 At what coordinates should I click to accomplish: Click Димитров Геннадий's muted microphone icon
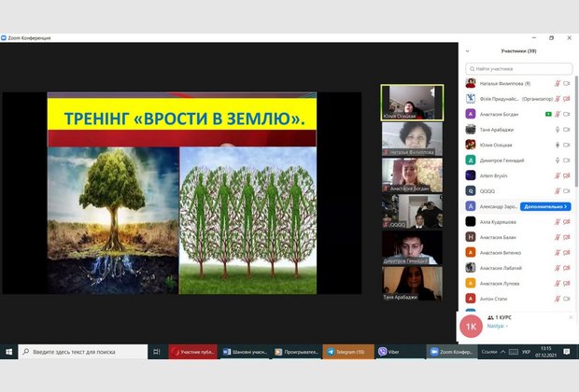pyautogui.click(x=558, y=160)
